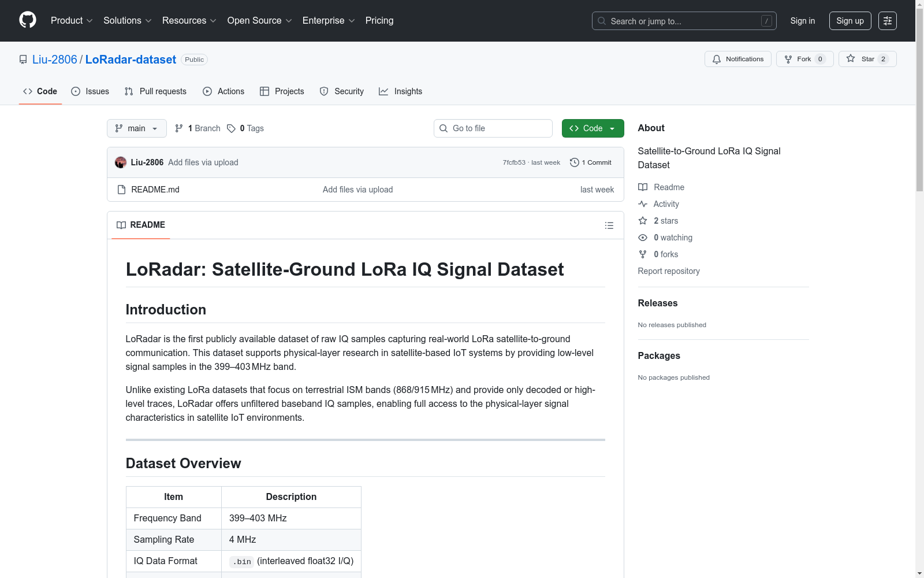The image size is (924, 578).
Task: Click the 'Introduction' heading
Action: pos(166,310)
